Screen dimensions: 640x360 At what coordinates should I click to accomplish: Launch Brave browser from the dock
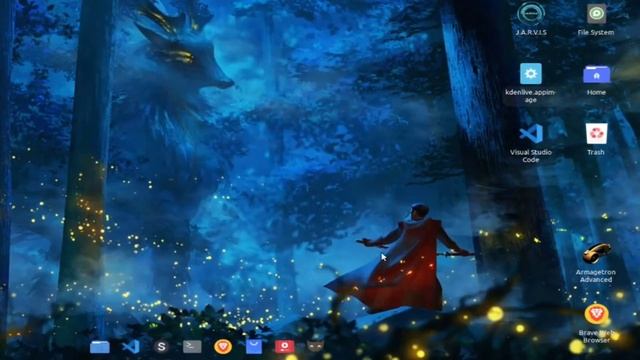tap(223, 347)
